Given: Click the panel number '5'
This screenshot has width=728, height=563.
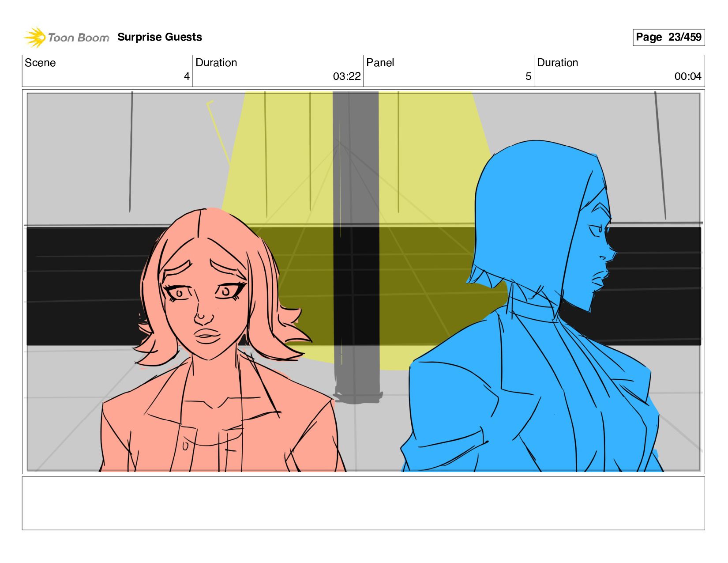Looking at the screenshot, I should point(528,76).
